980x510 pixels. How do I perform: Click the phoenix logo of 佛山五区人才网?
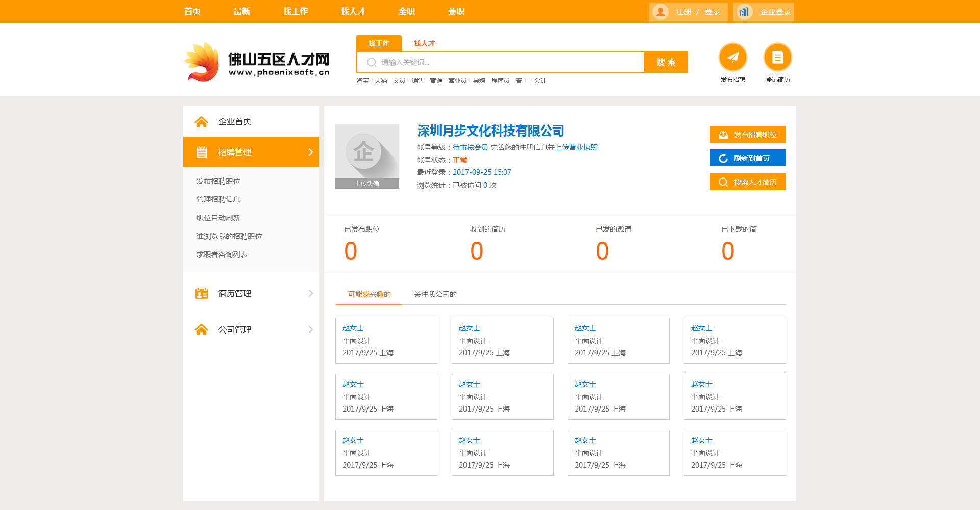(x=202, y=62)
